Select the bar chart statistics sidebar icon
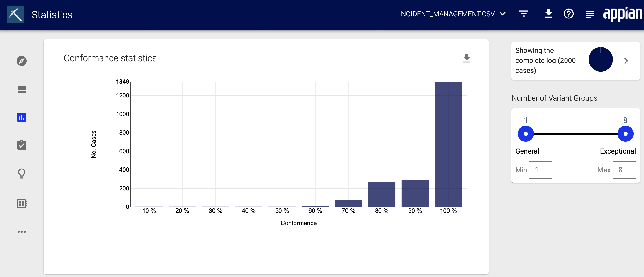The image size is (644, 277). pyautogui.click(x=22, y=118)
